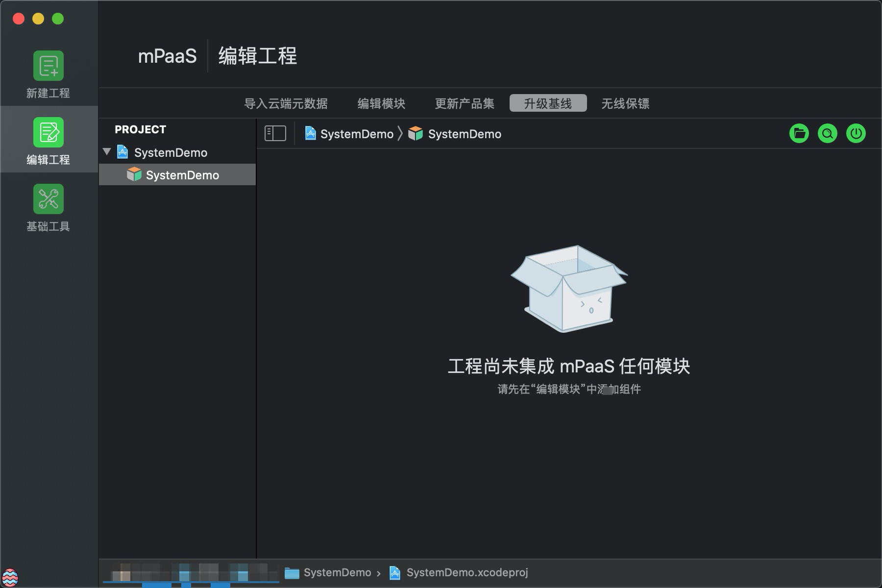Image resolution: width=882 pixels, height=588 pixels.
Task: Click SystemDemo folder in bottom path bar
Action: [328, 573]
